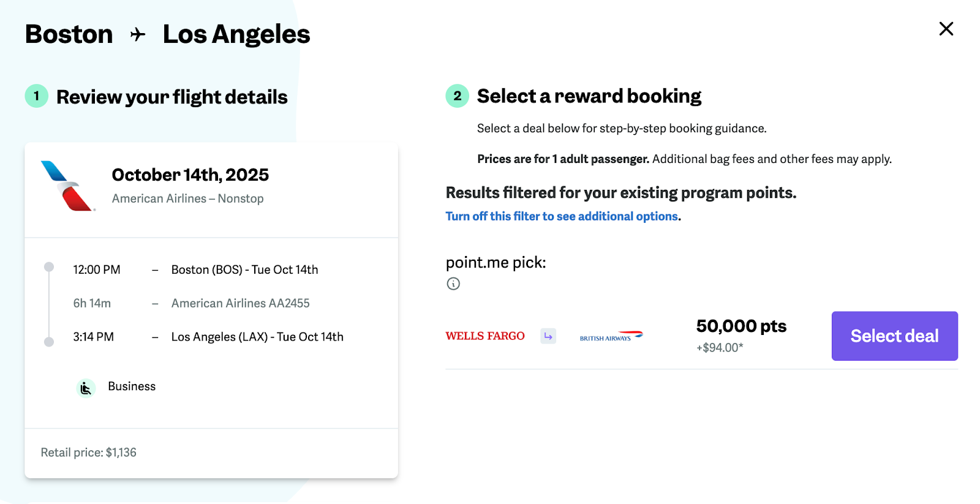980x504 pixels.
Task: Close the flight details dialog
Action: point(946,29)
